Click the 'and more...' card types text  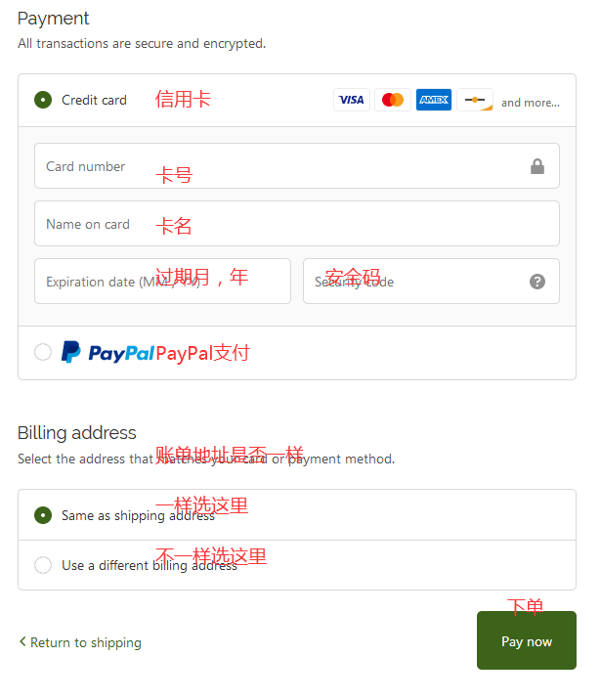[530, 103]
